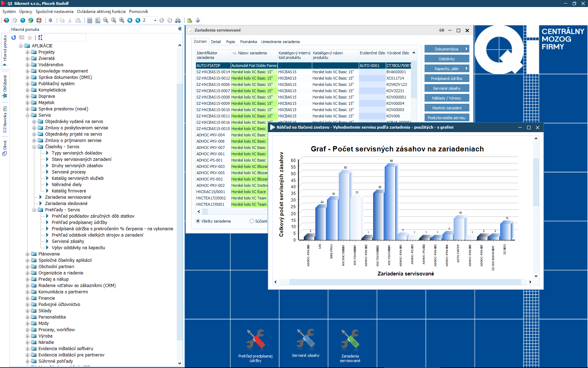Click the zoom in magnifier icon
Image resolution: width=588 pixels, height=368 pixels.
click(x=121, y=20)
